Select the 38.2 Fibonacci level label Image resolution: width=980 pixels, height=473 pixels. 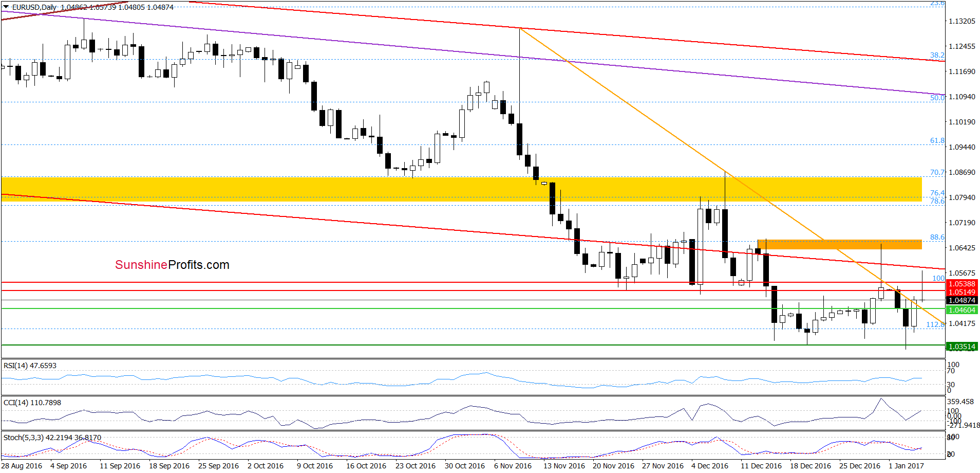tap(937, 55)
